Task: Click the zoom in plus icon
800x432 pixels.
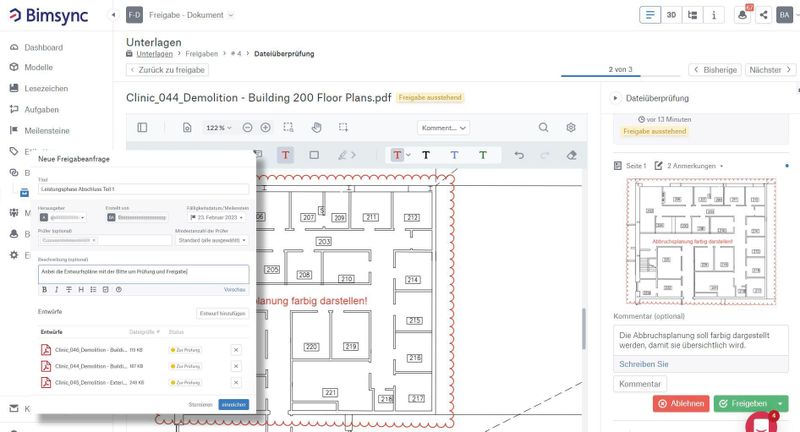Action: pyautogui.click(x=265, y=128)
